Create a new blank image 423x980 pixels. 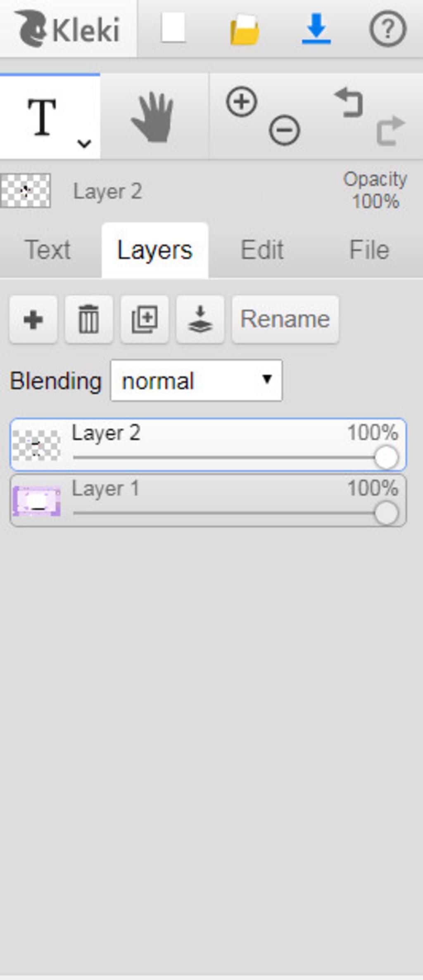click(x=173, y=28)
